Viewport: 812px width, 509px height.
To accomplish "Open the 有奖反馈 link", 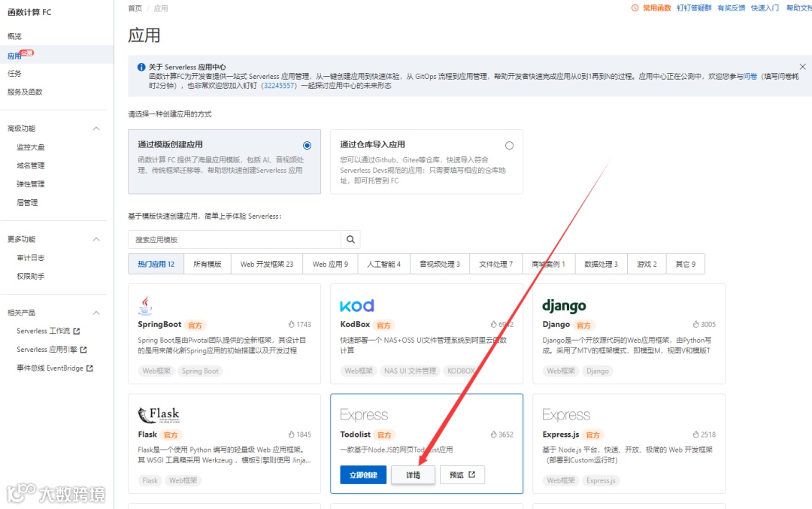I will click(732, 8).
